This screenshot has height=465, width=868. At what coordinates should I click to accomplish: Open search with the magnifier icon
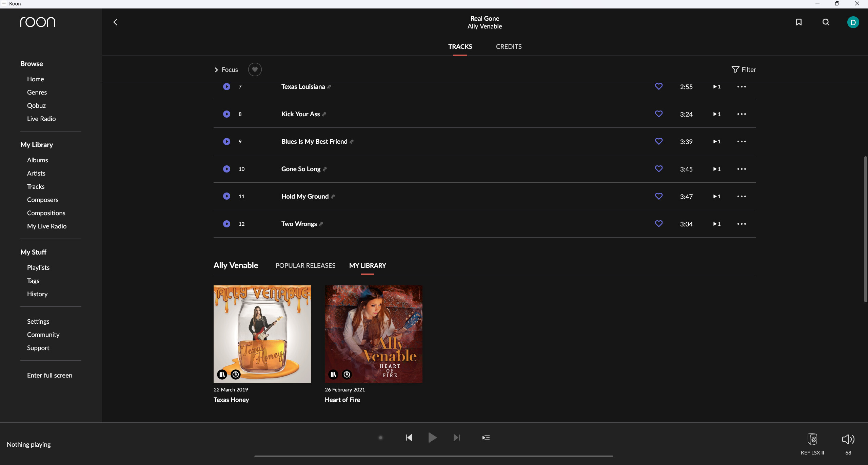click(x=826, y=22)
